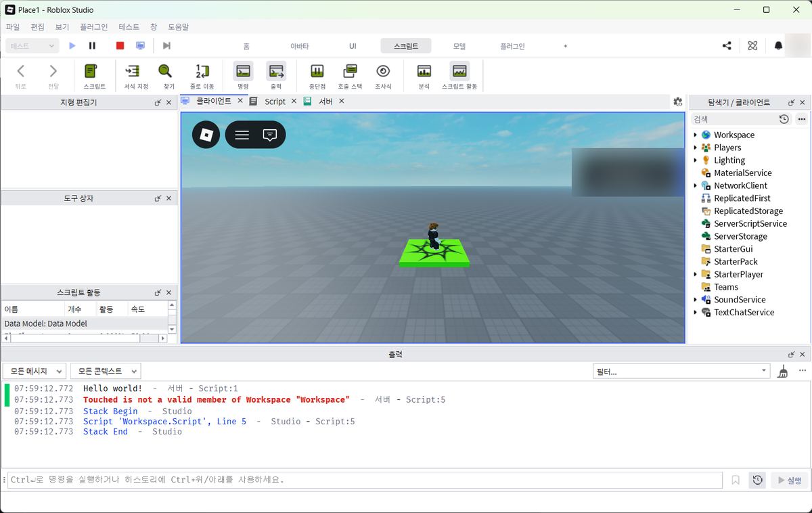Image resolution: width=812 pixels, height=513 pixels.
Task: Click the Roblox logo button in viewport
Action: tap(206, 135)
